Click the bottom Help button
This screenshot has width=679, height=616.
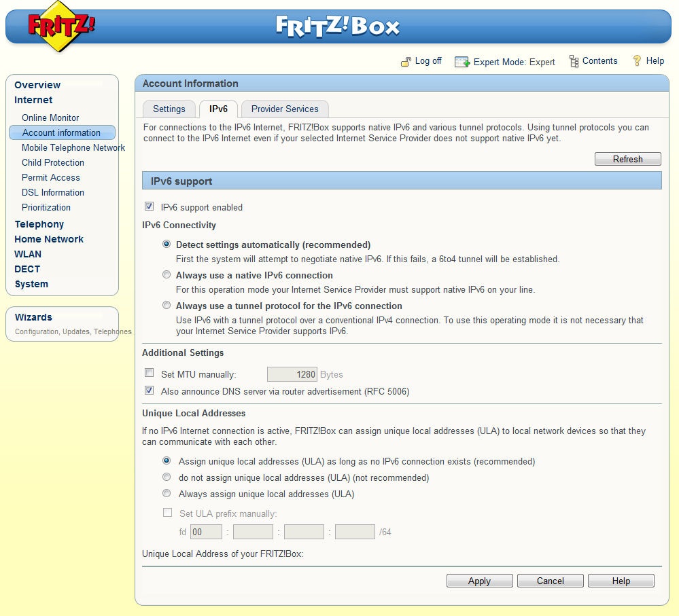click(621, 581)
